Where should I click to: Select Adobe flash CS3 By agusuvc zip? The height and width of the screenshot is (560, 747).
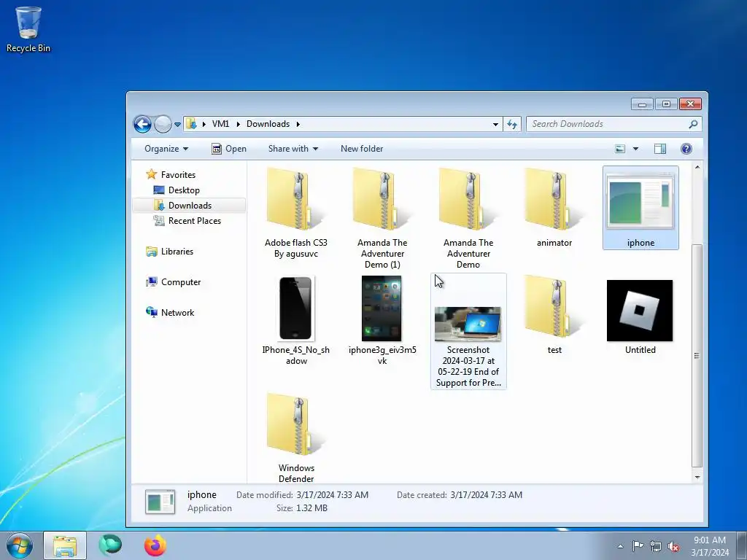point(296,213)
